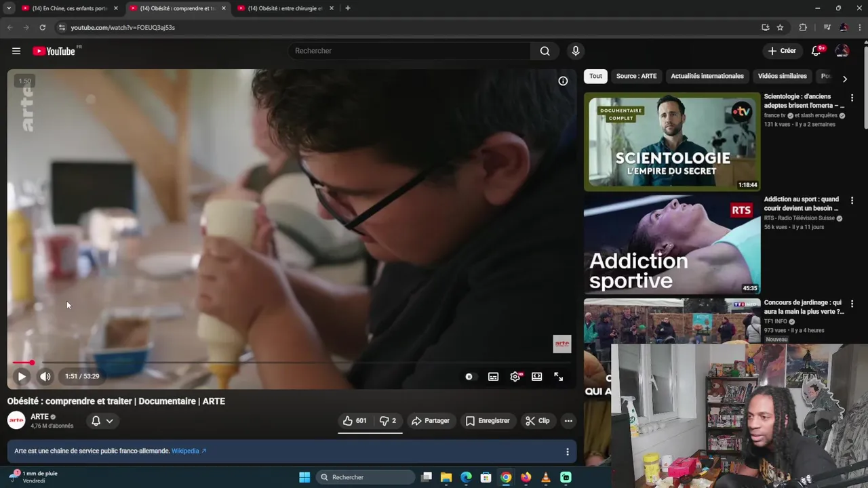Show video info card icon

click(x=563, y=81)
